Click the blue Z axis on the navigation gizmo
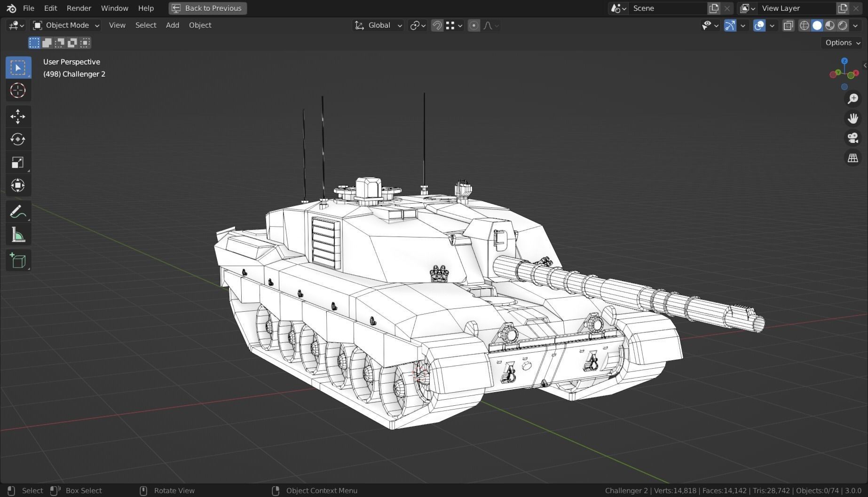868x497 pixels. coord(844,61)
